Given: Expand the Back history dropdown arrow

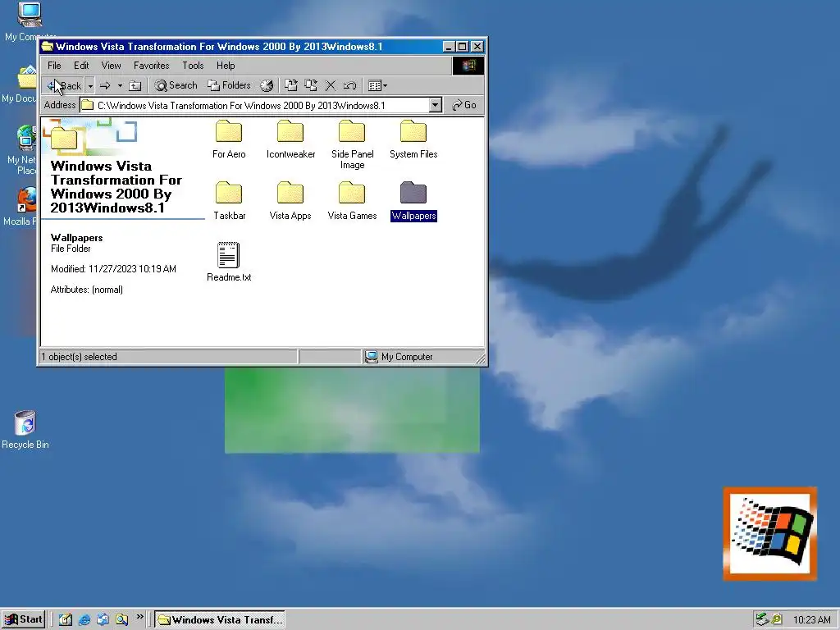Looking at the screenshot, I should click(x=90, y=85).
